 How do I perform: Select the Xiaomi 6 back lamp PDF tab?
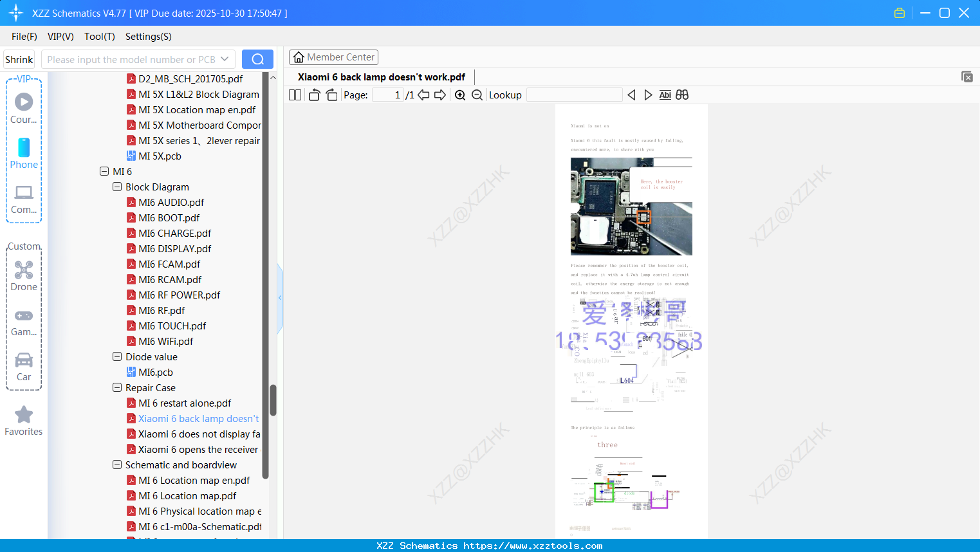[382, 77]
